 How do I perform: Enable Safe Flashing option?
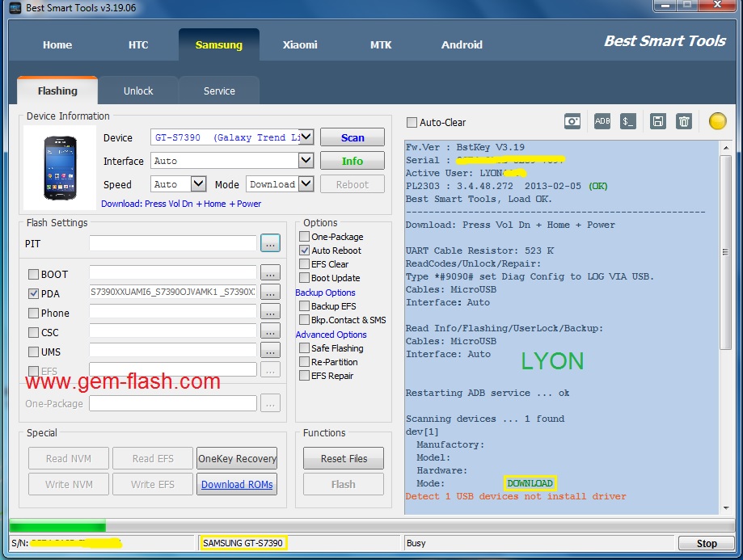[x=304, y=347]
